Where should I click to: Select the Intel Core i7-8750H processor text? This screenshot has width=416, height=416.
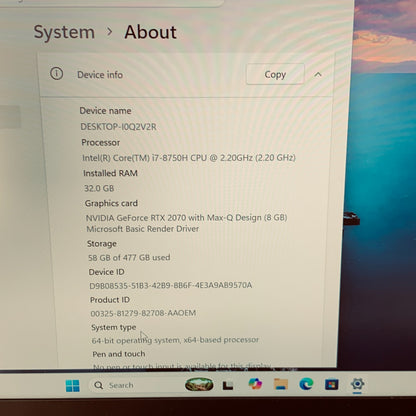pos(189,158)
